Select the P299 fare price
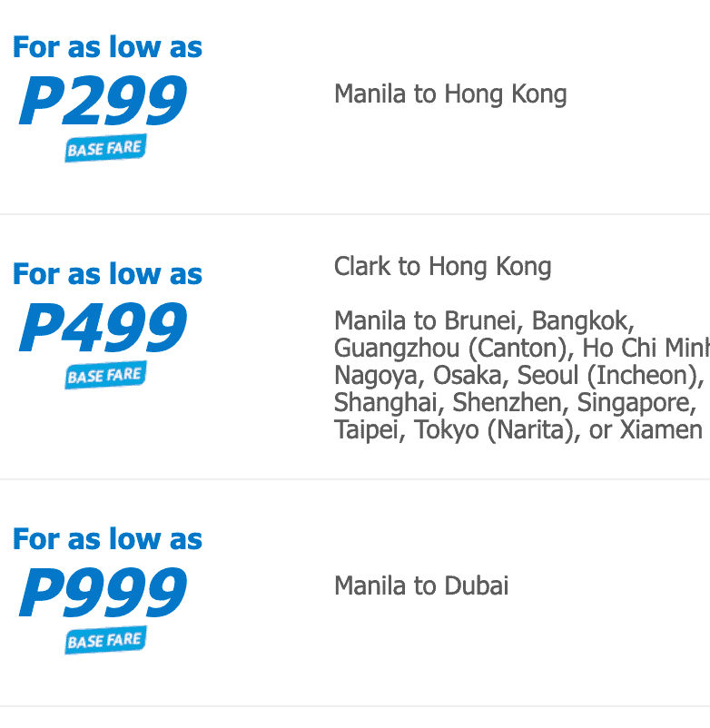This screenshot has width=710, height=728. pos(103,102)
